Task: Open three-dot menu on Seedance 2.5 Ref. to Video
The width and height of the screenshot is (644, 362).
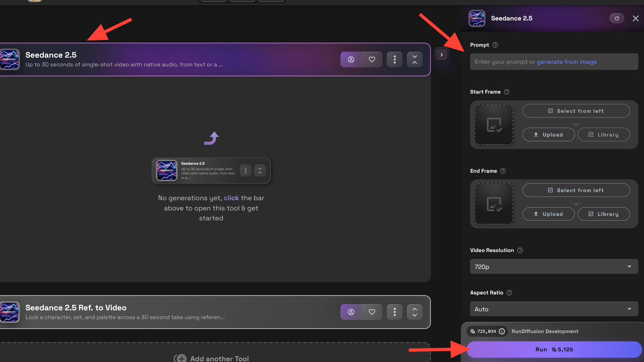Action: point(394,312)
